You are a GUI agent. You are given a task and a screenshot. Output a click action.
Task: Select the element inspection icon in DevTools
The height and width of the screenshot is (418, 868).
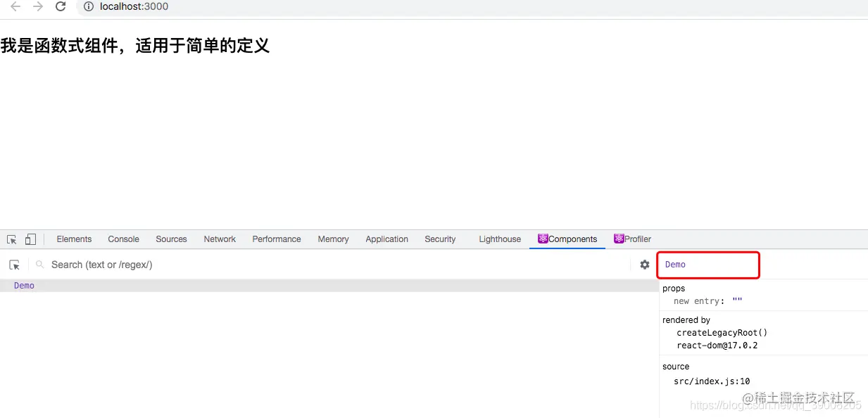coord(12,239)
